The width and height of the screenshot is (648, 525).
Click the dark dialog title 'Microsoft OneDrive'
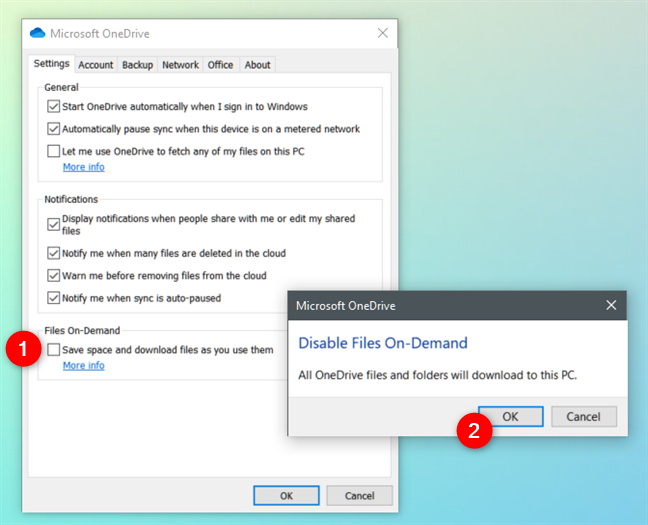(346, 306)
